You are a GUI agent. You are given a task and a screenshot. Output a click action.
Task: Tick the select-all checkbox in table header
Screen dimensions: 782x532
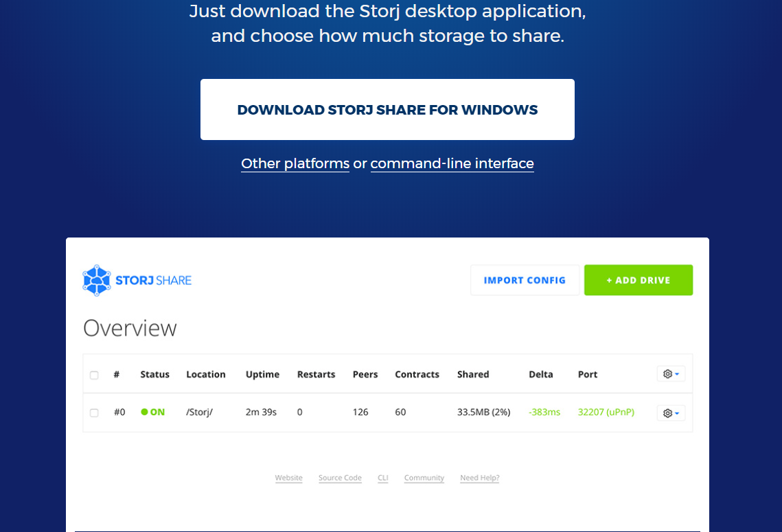[94, 375]
